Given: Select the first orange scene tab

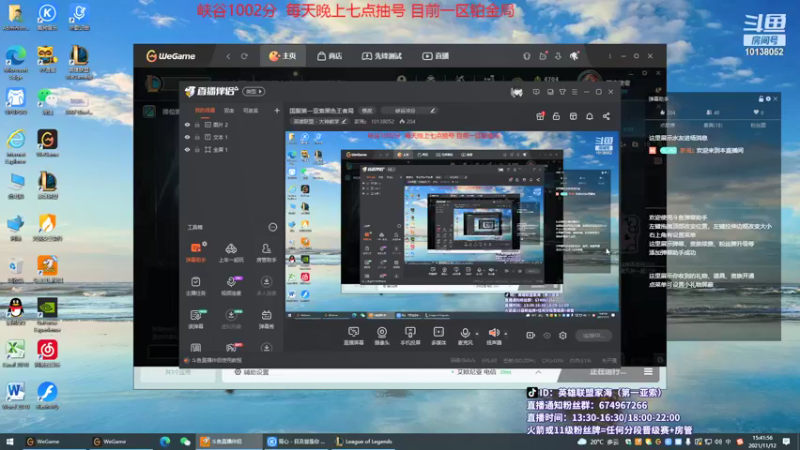Looking at the screenshot, I should point(205,110).
